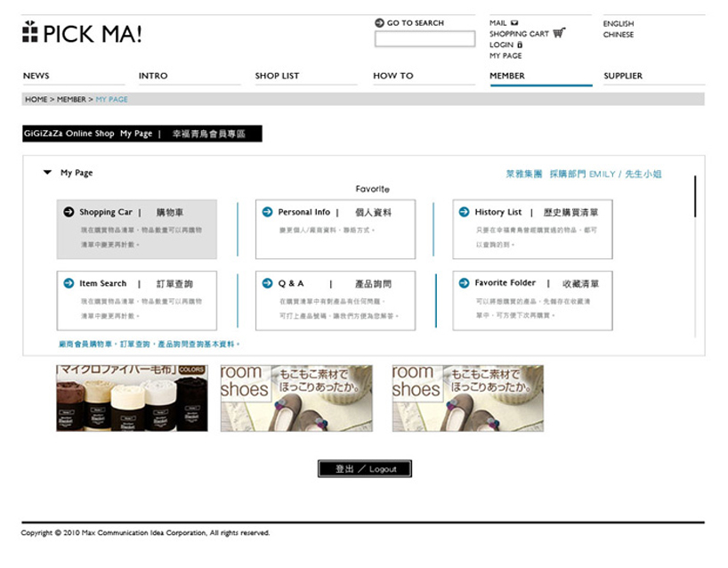This screenshot has height=568, width=728.
Task: Click the My Page panel scrollbar
Action: pos(694,196)
